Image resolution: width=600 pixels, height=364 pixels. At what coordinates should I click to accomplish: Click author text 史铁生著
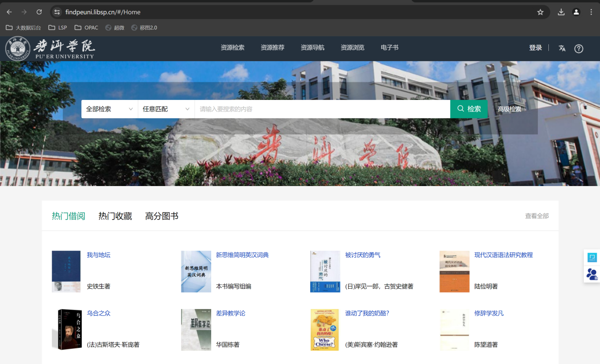point(99,286)
